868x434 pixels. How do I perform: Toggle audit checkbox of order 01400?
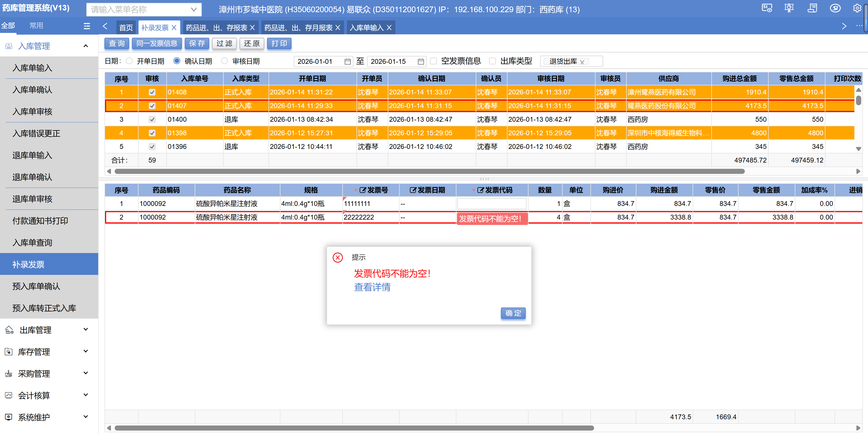click(152, 119)
